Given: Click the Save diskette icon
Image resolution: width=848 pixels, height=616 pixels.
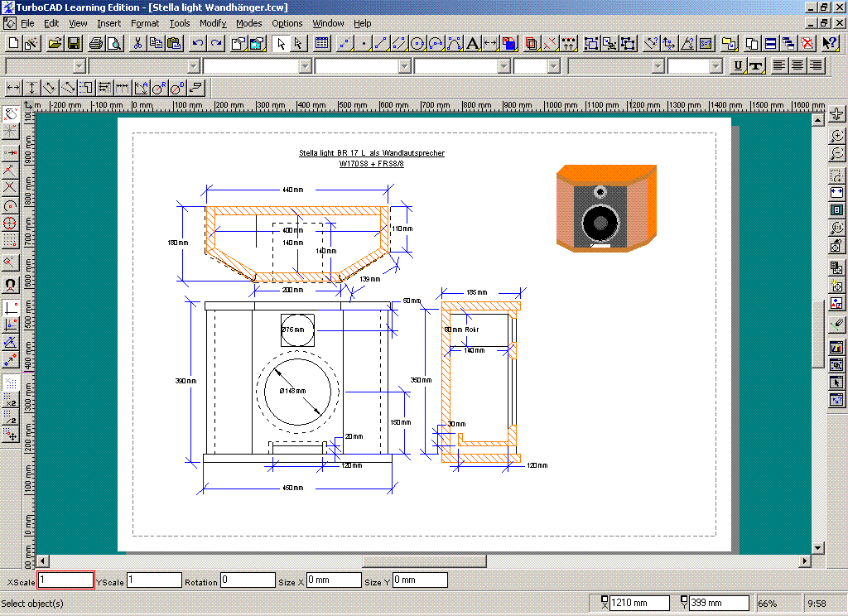Looking at the screenshot, I should click(74, 43).
